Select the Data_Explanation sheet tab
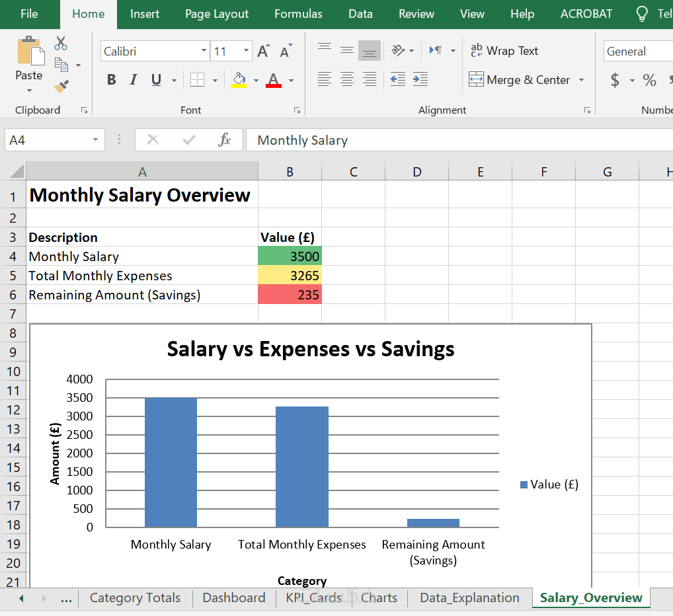 (469, 598)
